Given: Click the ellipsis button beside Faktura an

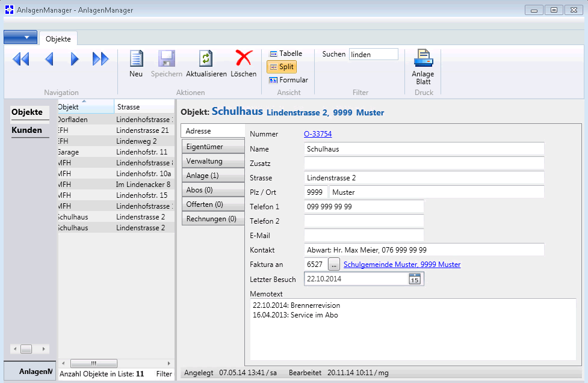Looking at the screenshot, I should 334,264.
